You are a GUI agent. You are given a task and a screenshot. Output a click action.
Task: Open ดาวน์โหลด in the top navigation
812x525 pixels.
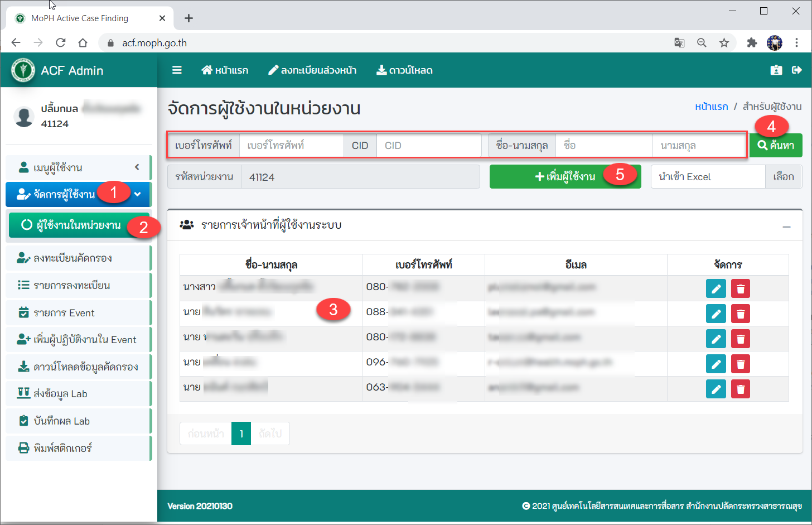pos(404,70)
